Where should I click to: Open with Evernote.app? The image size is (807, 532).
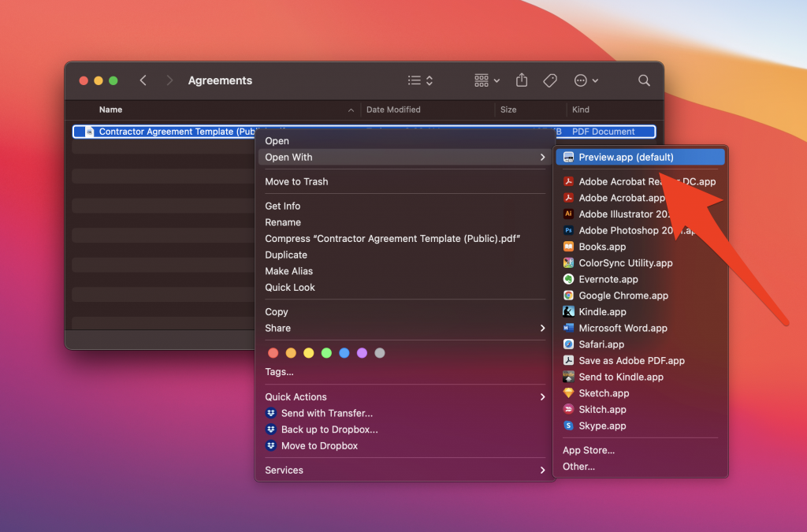tap(640, 279)
